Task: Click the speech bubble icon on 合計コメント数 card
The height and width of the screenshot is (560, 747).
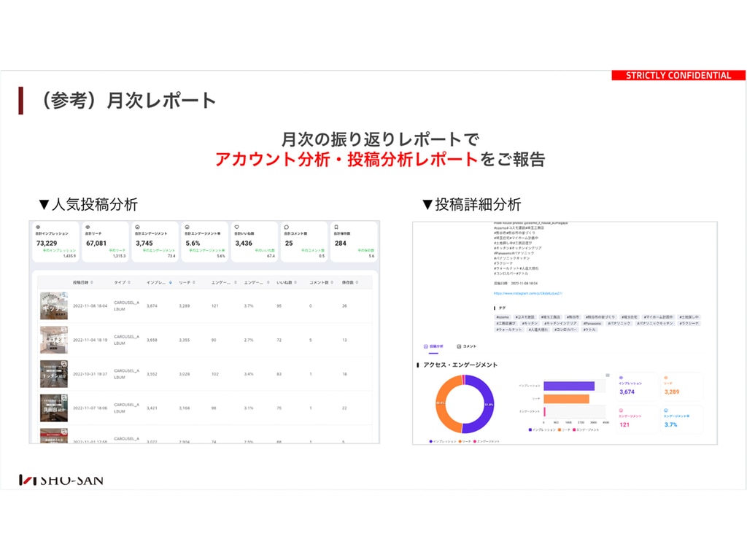Action: (286, 227)
